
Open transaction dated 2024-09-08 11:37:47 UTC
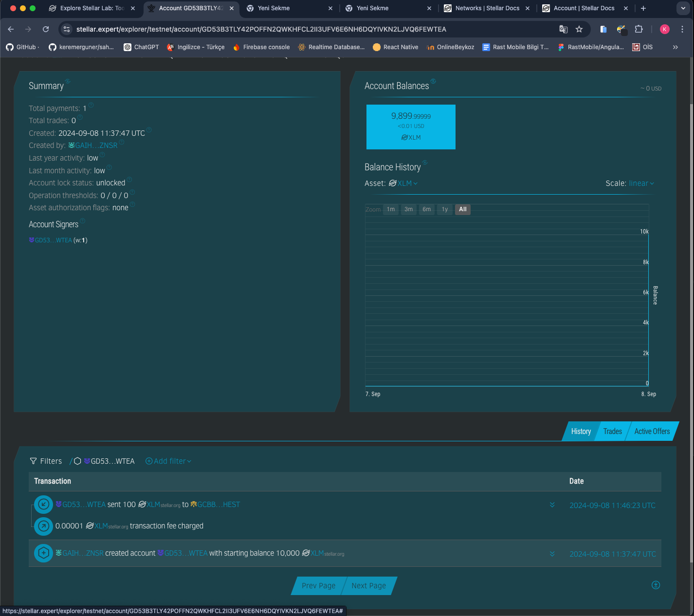coord(613,554)
